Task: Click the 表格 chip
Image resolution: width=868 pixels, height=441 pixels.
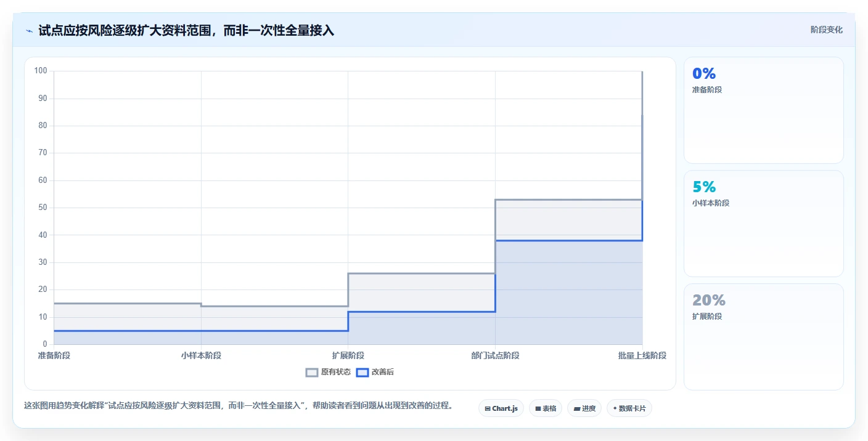Action: click(546, 408)
